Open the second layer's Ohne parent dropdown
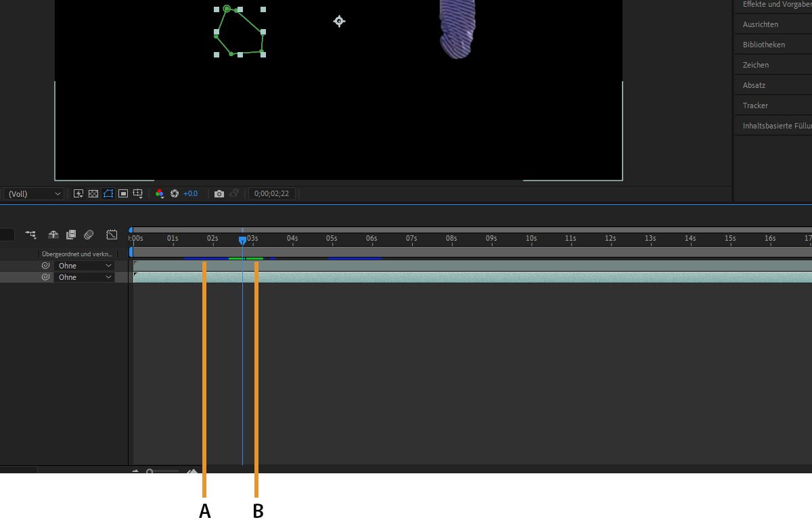Image resolution: width=812 pixels, height=524 pixels. pos(84,277)
